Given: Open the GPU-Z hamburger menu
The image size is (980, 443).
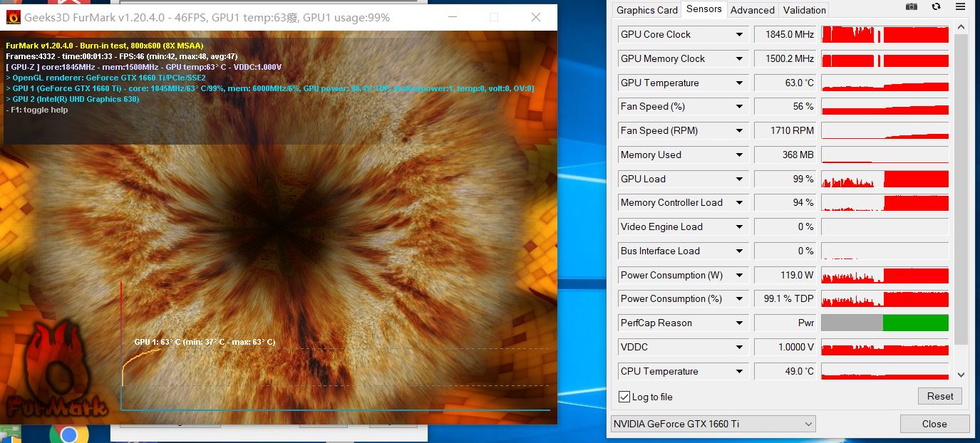Looking at the screenshot, I should point(961,6).
